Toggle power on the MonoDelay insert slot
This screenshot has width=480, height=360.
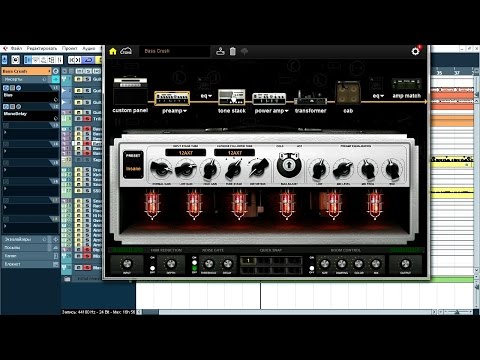(6, 106)
